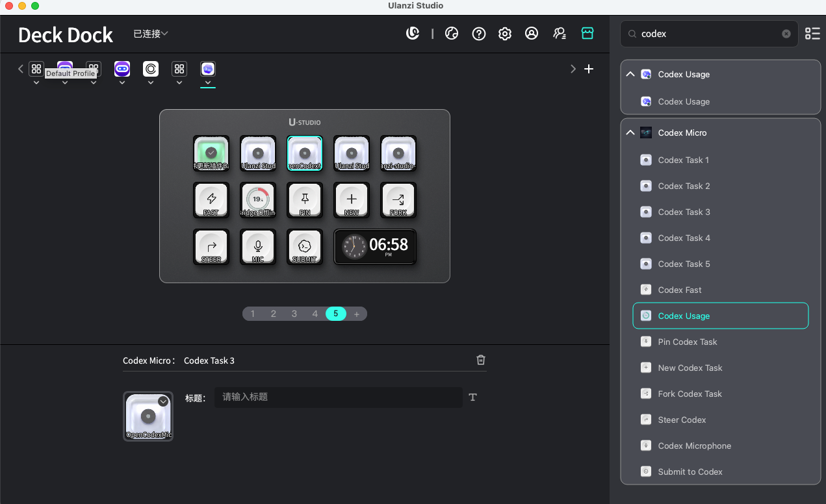Switch to deck page 1
Viewport: 826px width, 504px height.
(x=253, y=314)
